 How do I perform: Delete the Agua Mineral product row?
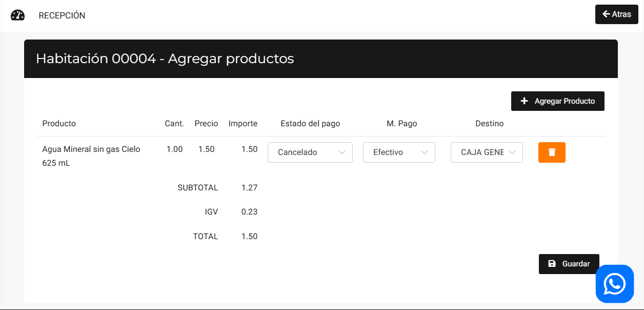click(552, 152)
